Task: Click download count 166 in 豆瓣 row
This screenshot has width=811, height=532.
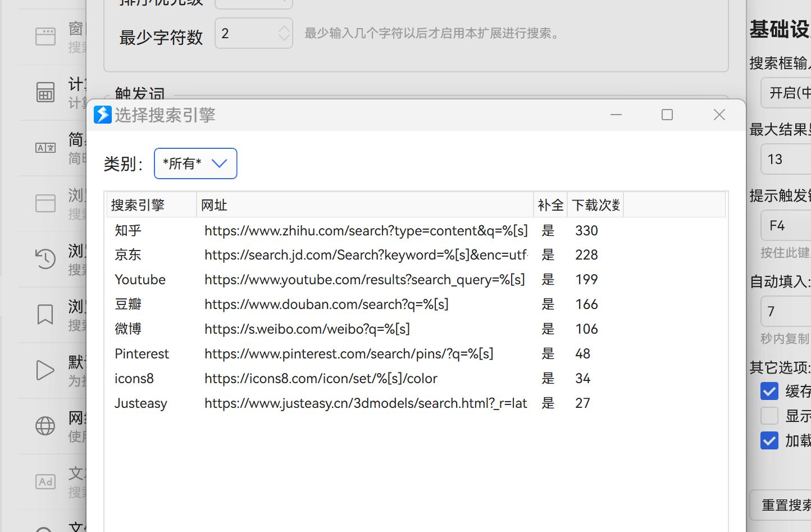Action: [x=586, y=304]
